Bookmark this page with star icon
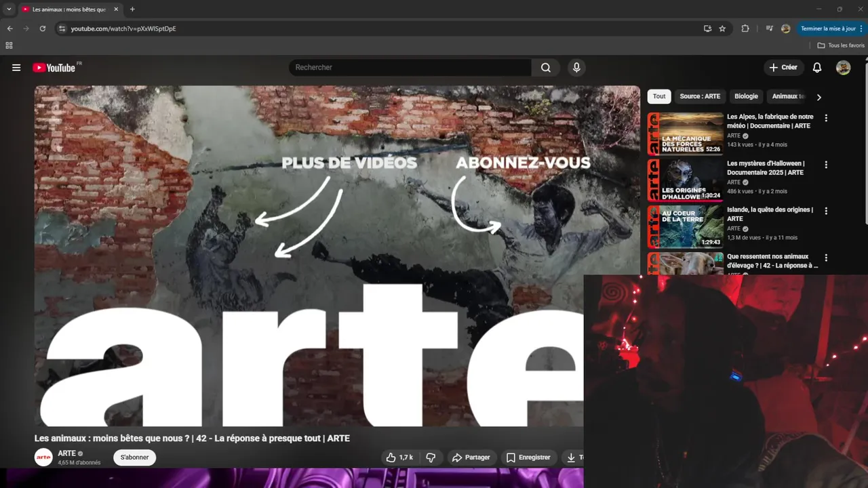Image resolution: width=868 pixels, height=488 pixels. coord(722,28)
